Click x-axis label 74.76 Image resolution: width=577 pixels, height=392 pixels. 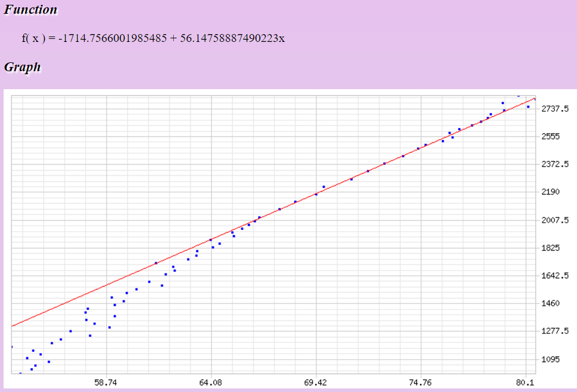click(421, 381)
